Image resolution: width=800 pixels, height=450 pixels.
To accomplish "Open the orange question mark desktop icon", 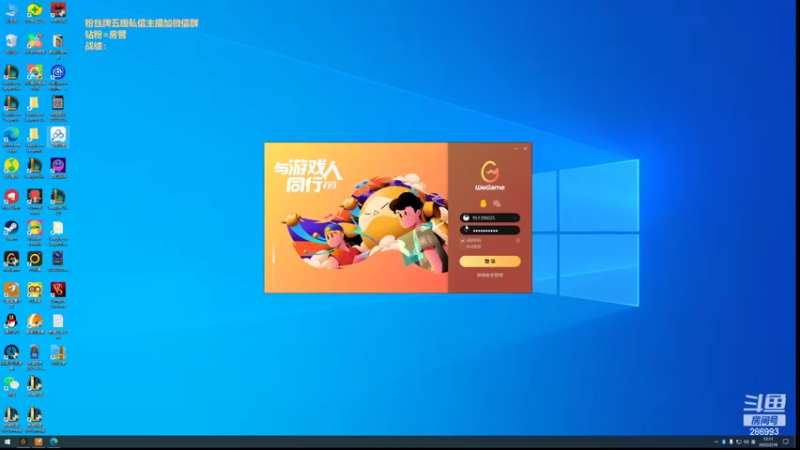I will tap(11, 295).
